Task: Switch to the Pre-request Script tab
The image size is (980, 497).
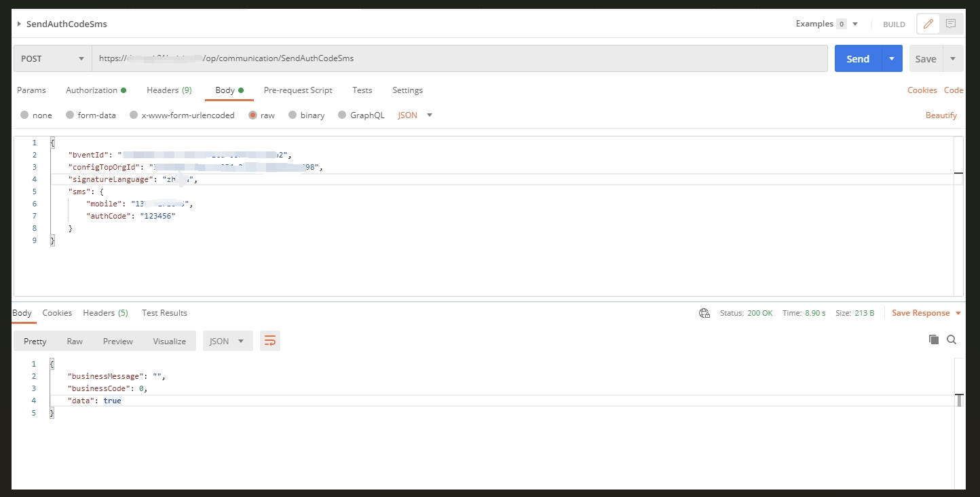Action: tap(298, 90)
